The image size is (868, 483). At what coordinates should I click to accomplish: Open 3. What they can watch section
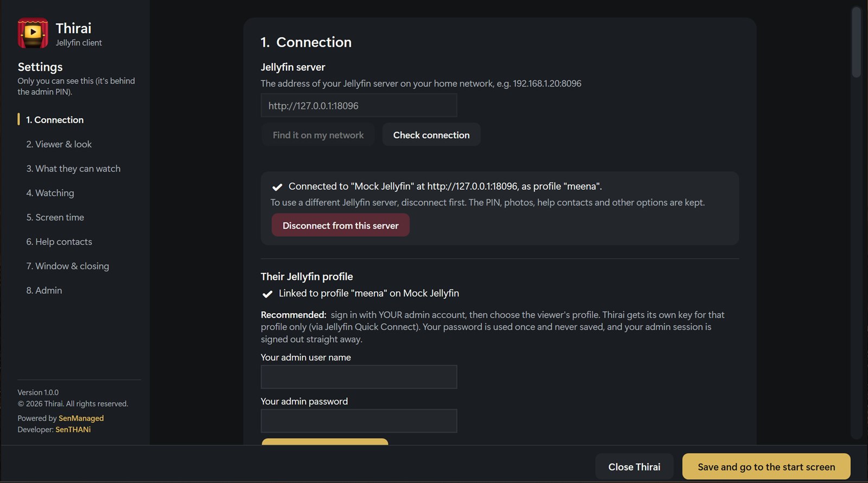pyautogui.click(x=73, y=169)
